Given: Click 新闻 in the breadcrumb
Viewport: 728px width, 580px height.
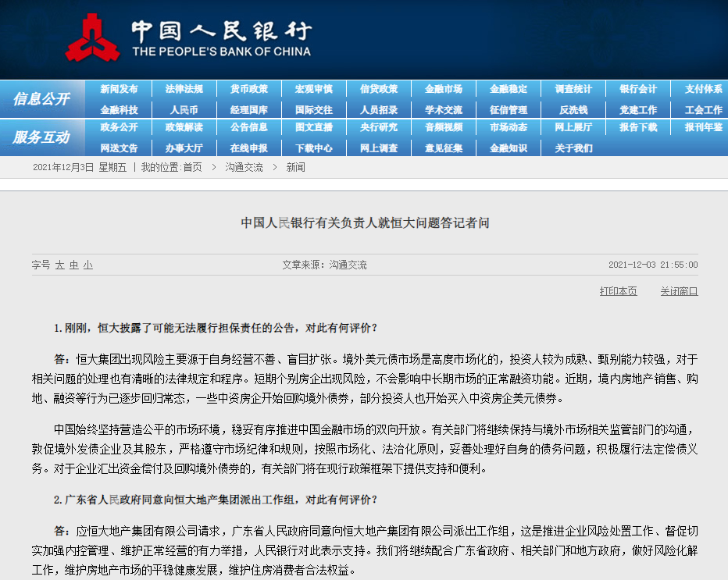Looking at the screenshot, I should click(296, 168).
